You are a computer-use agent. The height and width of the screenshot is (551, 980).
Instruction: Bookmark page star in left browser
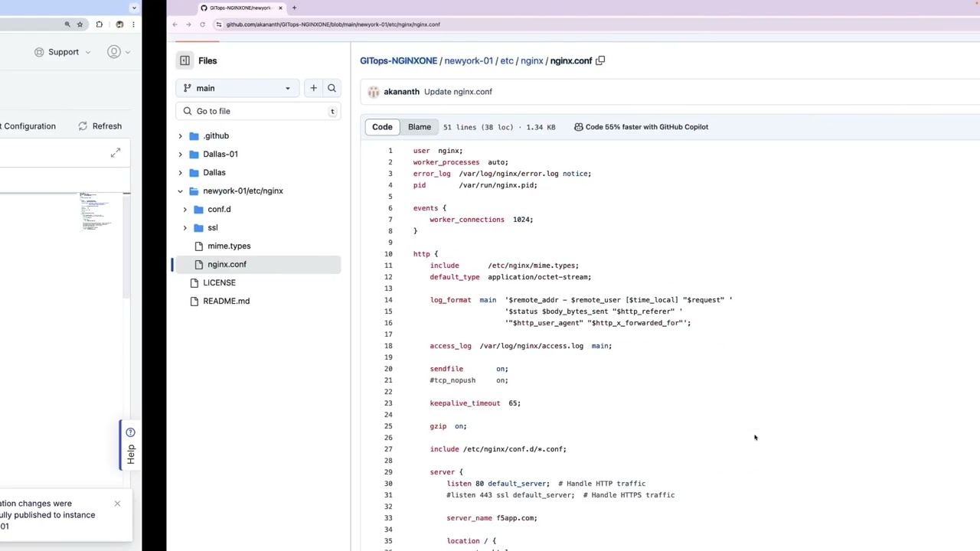(80, 24)
